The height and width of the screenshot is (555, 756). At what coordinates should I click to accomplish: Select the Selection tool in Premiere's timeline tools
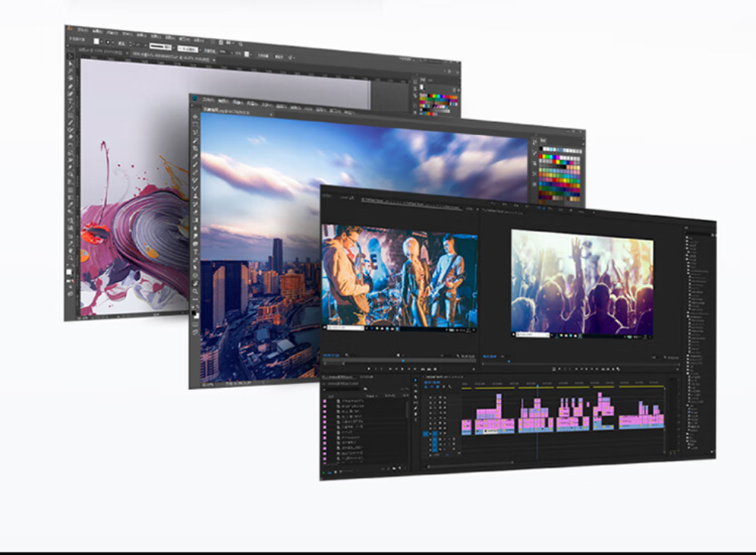click(x=416, y=379)
